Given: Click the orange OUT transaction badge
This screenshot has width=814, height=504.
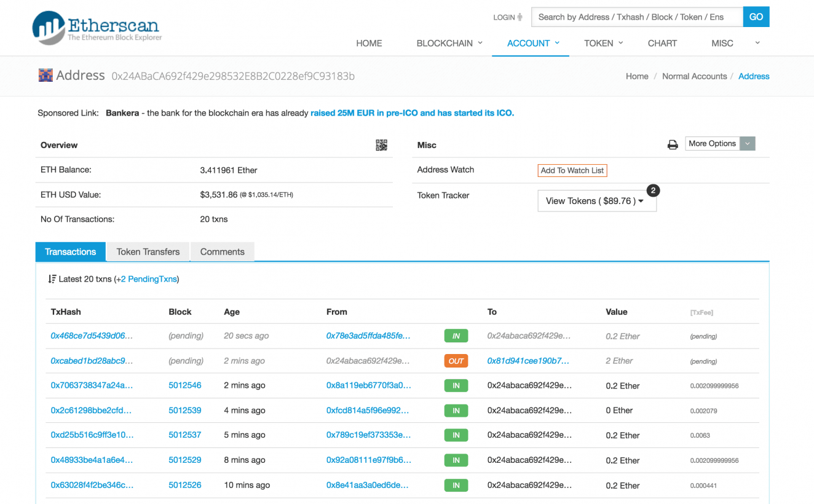Looking at the screenshot, I should click(x=456, y=361).
